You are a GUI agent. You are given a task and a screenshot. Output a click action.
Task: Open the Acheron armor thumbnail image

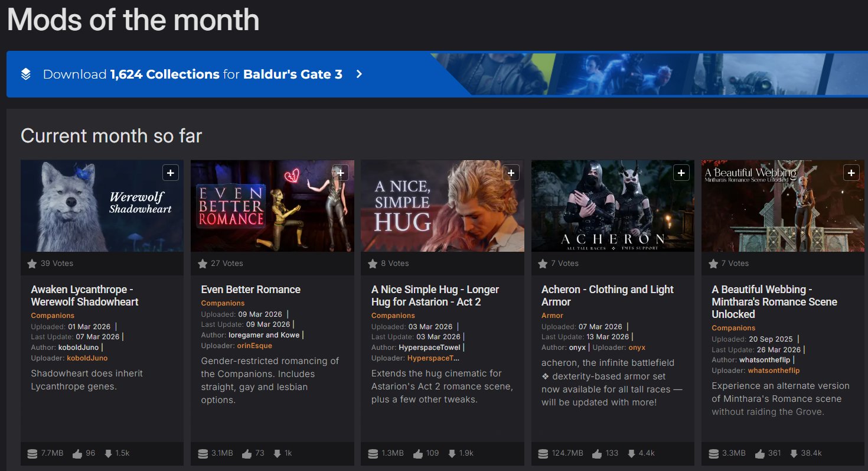click(x=613, y=206)
